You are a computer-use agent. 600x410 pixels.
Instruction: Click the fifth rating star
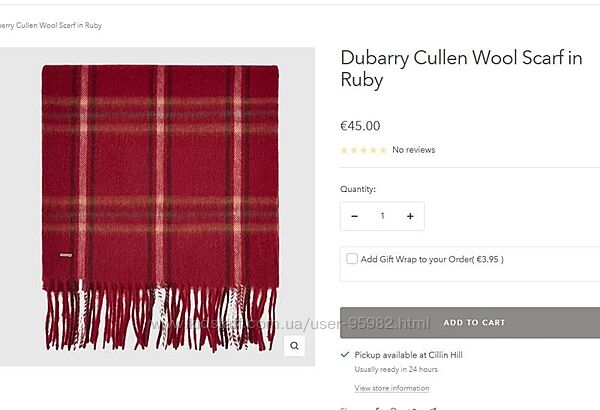point(383,150)
